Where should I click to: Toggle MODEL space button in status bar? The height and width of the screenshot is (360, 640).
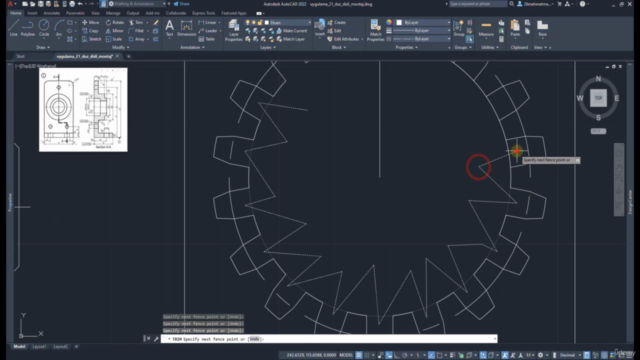click(346, 355)
